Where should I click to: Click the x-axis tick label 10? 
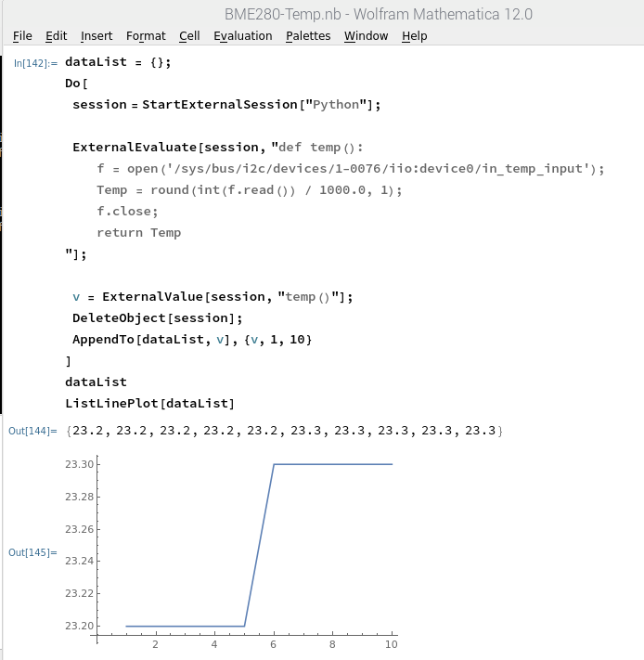click(x=392, y=644)
